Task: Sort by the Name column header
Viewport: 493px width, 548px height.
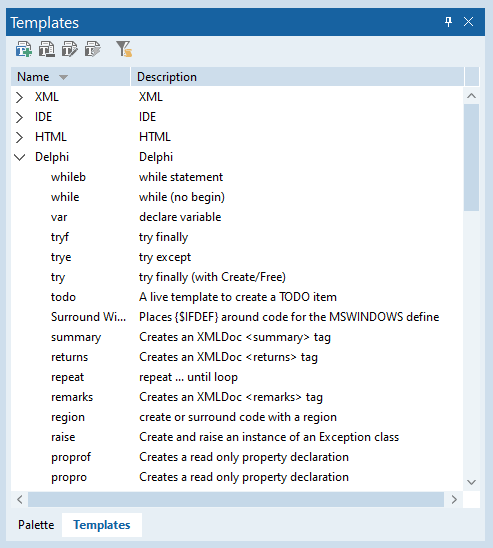Action: pos(70,77)
